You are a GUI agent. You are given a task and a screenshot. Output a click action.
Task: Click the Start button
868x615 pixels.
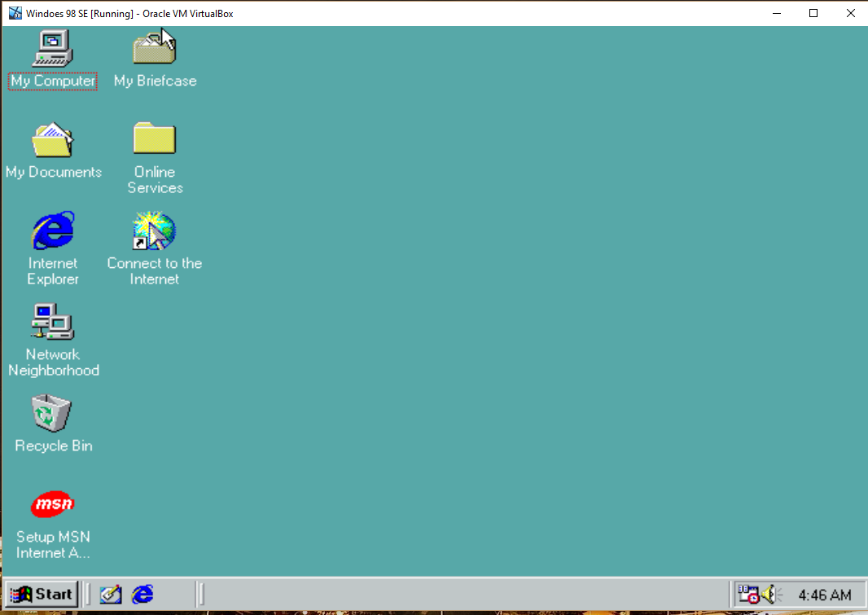[42, 594]
